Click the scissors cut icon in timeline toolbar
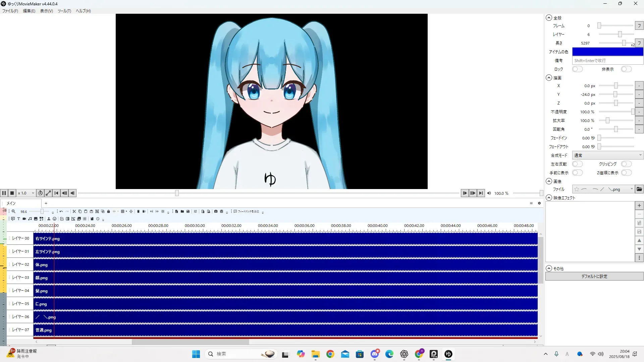 (x=74, y=212)
